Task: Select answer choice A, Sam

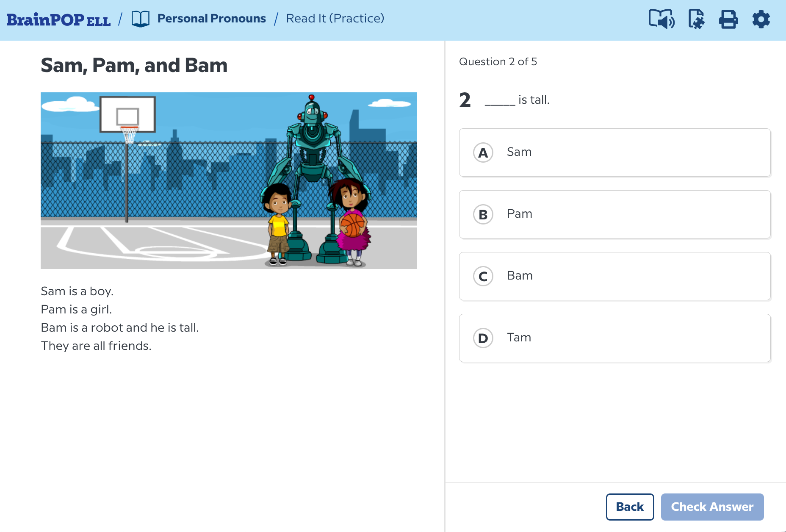Action: point(614,152)
